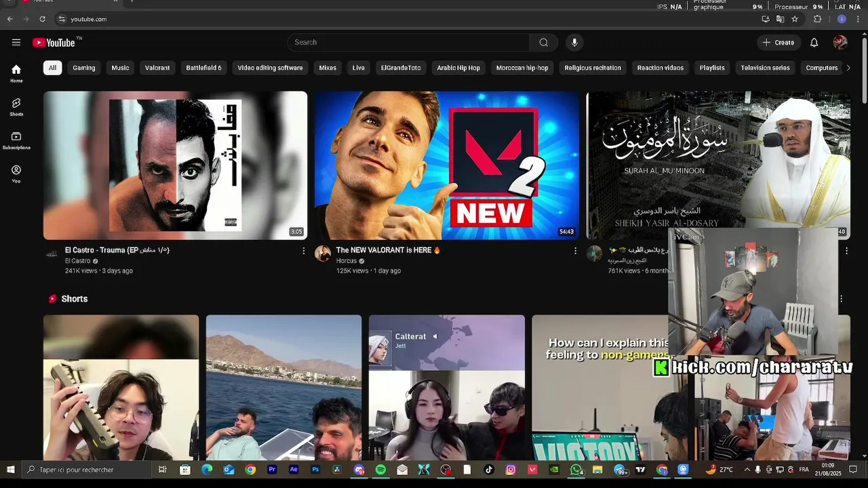Open TikTok from the taskbar
The height and width of the screenshot is (488, 868).
pos(489,469)
